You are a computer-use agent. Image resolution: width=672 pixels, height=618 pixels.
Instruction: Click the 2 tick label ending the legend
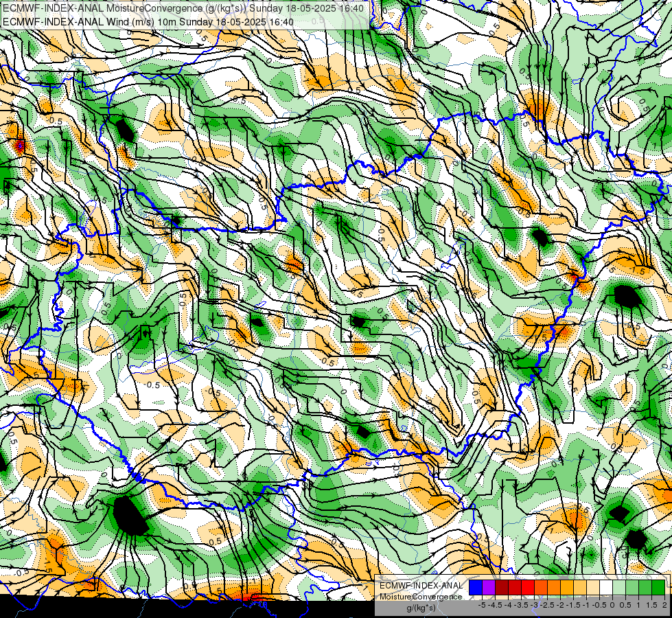pos(664,605)
